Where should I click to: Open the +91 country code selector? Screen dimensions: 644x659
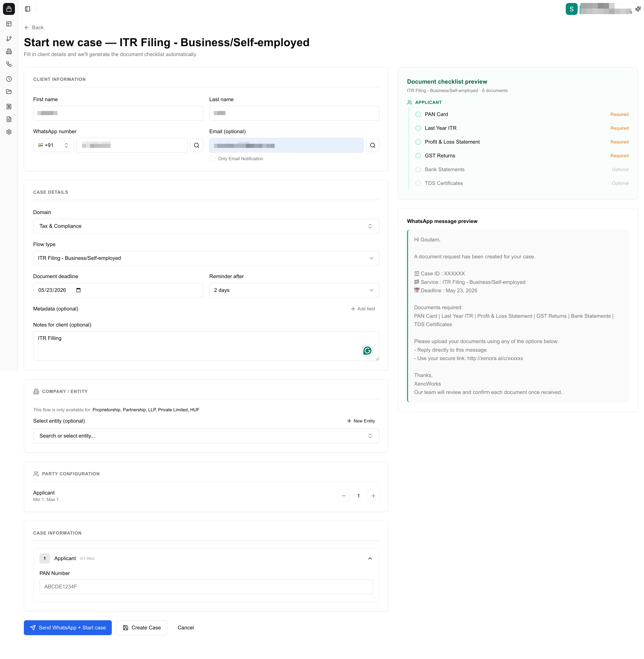click(x=53, y=145)
